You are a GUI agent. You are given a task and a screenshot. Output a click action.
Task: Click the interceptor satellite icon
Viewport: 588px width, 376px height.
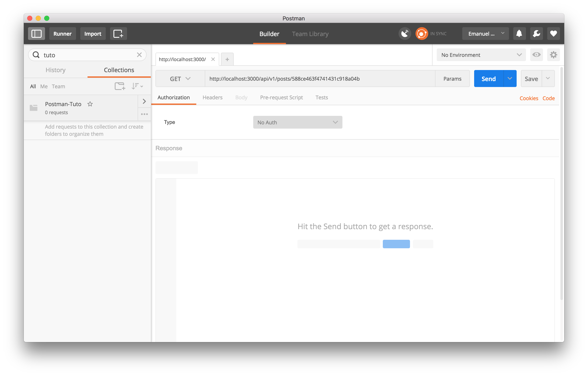pos(405,34)
